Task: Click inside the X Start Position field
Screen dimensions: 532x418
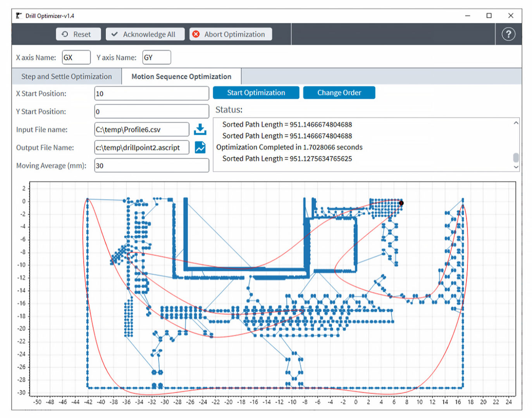Action: (x=151, y=93)
